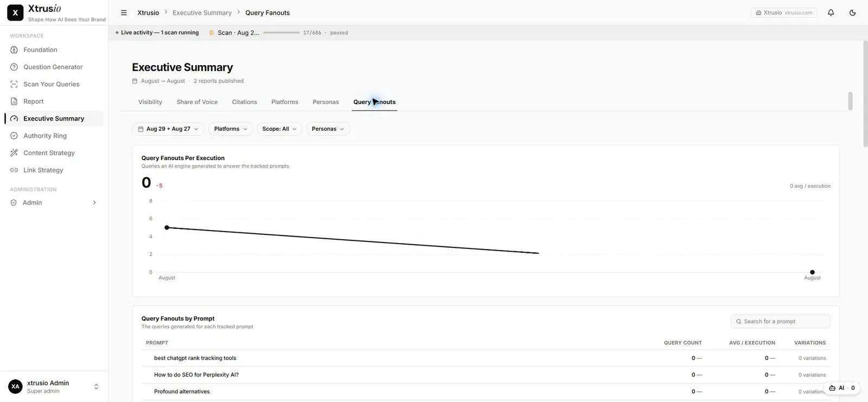Click the PROMPT column header
The image size is (868, 402).
point(157,343)
